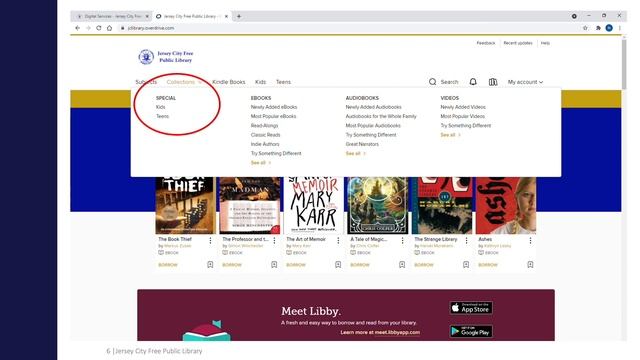This screenshot has height=360, width=640.
Task: Open Try Something Different under eBooks
Action: (x=276, y=153)
